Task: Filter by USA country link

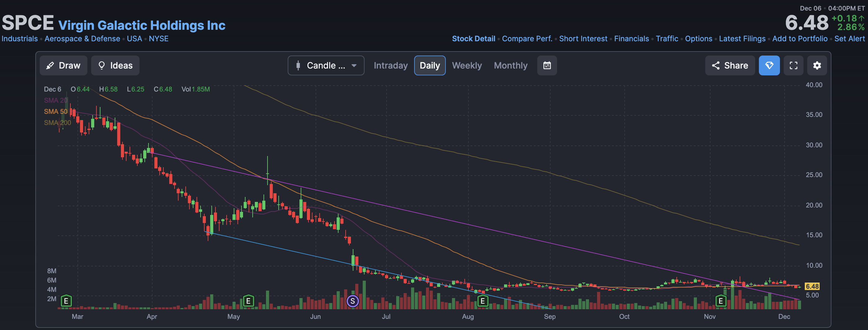Action: click(135, 39)
